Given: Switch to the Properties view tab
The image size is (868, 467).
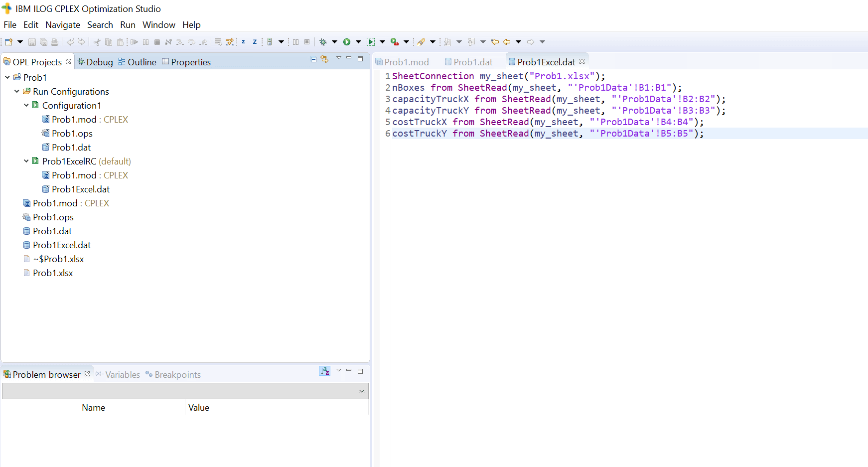Looking at the screenshot, I should click(186, 62).
